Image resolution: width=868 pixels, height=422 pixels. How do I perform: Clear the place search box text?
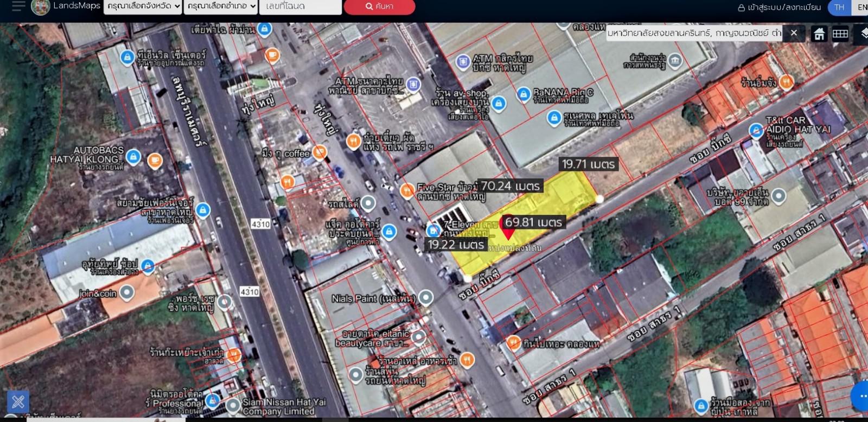click(x=794, y=33)
